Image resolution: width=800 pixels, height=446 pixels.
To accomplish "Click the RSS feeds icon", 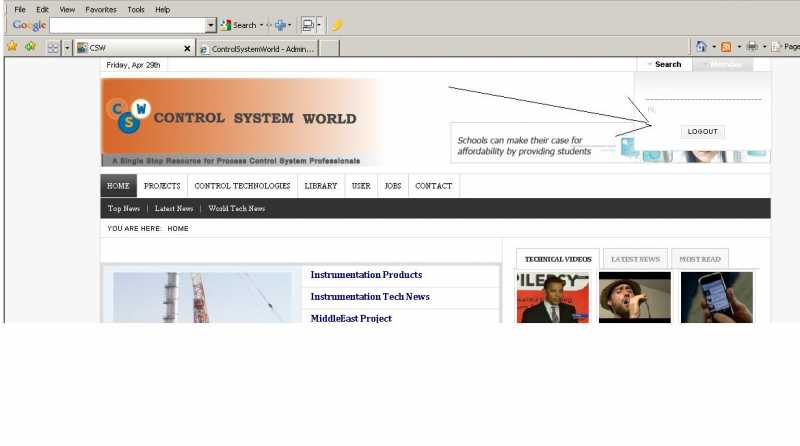I will click(x=726, y=47).
